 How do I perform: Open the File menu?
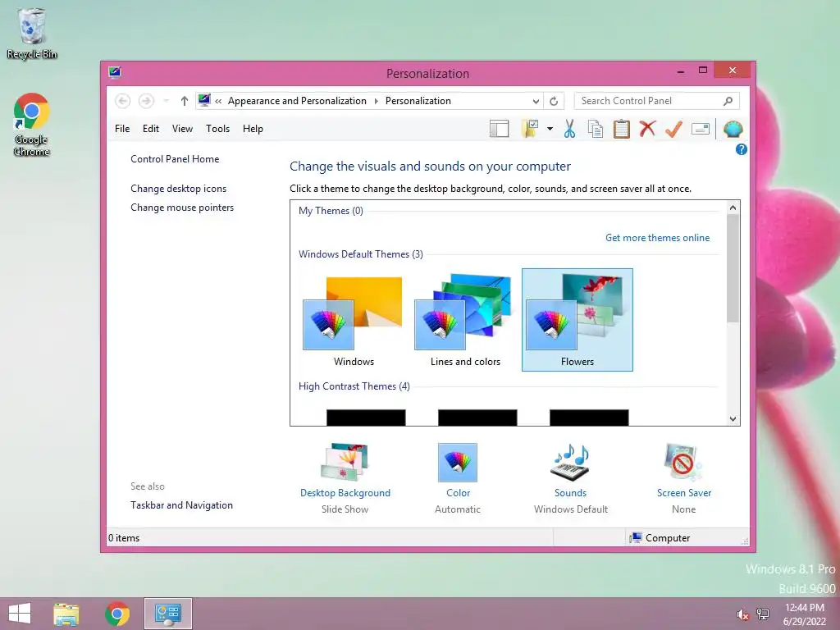click(122, 129)
